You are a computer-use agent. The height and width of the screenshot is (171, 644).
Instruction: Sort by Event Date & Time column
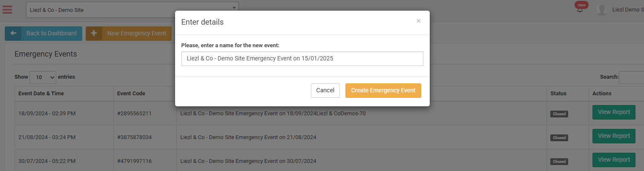(41, 94)
